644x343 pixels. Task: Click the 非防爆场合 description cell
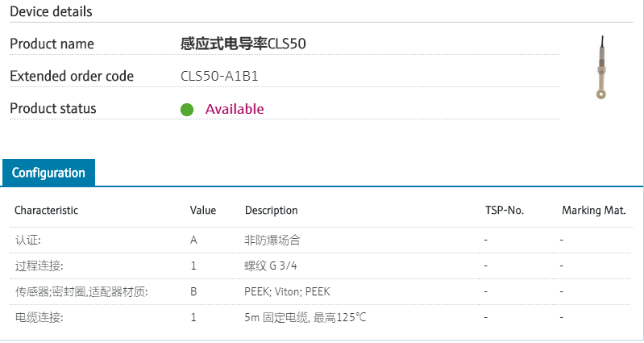[x=272, y=241]
